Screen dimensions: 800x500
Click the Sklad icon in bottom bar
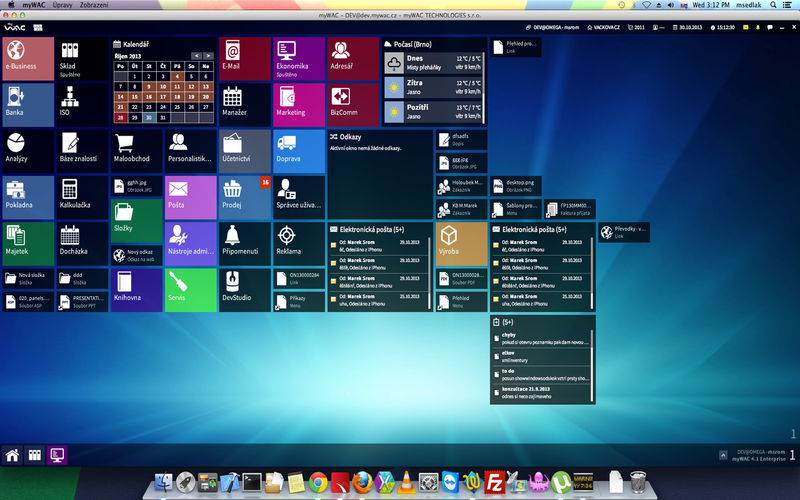pos(35,455)
